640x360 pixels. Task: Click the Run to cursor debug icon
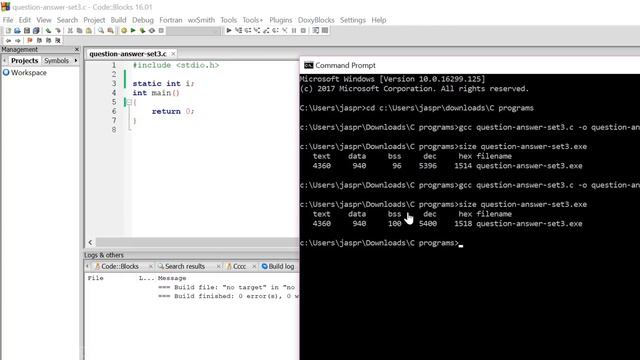(x=238, y=31)
